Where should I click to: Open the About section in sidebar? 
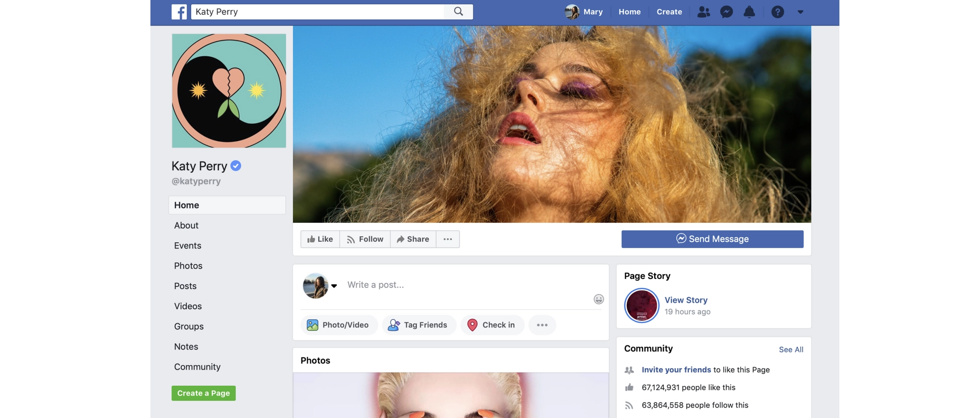186,225
